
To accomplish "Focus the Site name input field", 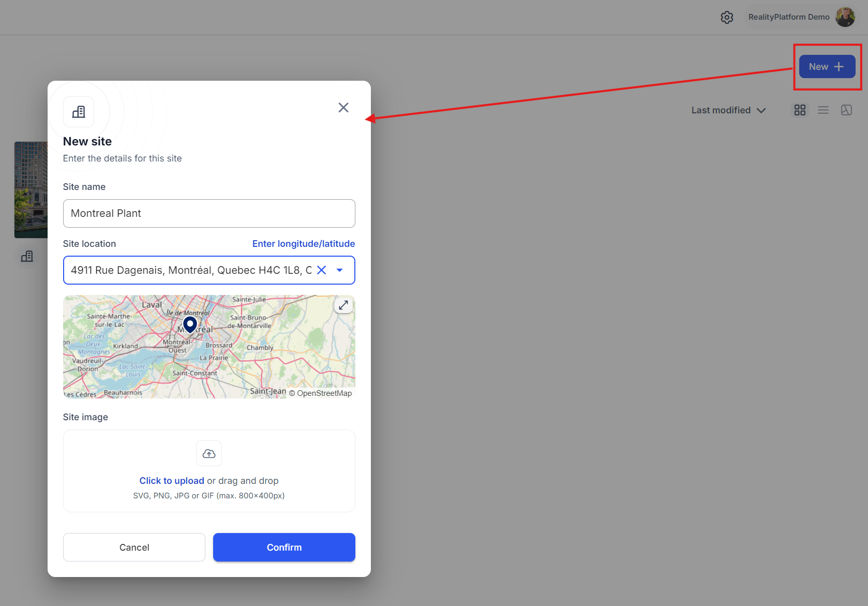I will (x=209, y=213).
